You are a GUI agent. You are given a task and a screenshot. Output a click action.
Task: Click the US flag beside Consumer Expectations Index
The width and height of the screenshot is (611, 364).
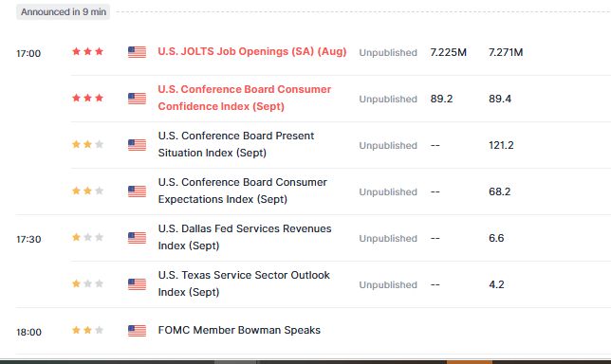click(138, 191)
